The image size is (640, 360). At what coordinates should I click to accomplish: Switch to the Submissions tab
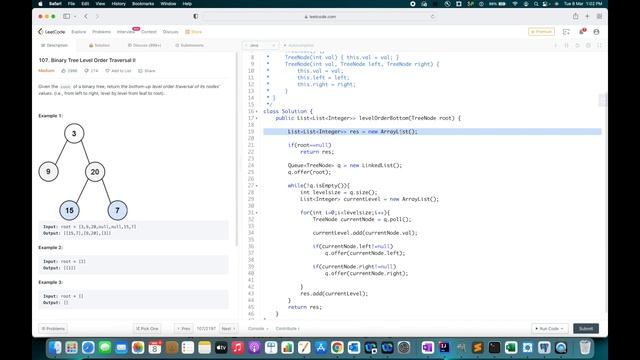click(189, 45)
